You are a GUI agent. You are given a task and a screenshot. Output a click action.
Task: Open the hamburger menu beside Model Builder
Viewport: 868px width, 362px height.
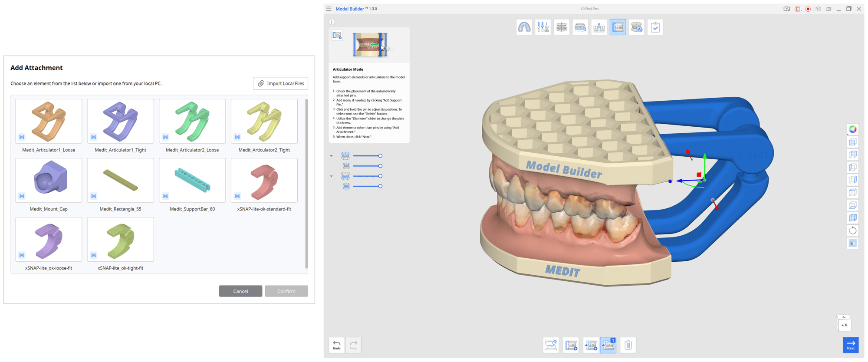(329, 9)
